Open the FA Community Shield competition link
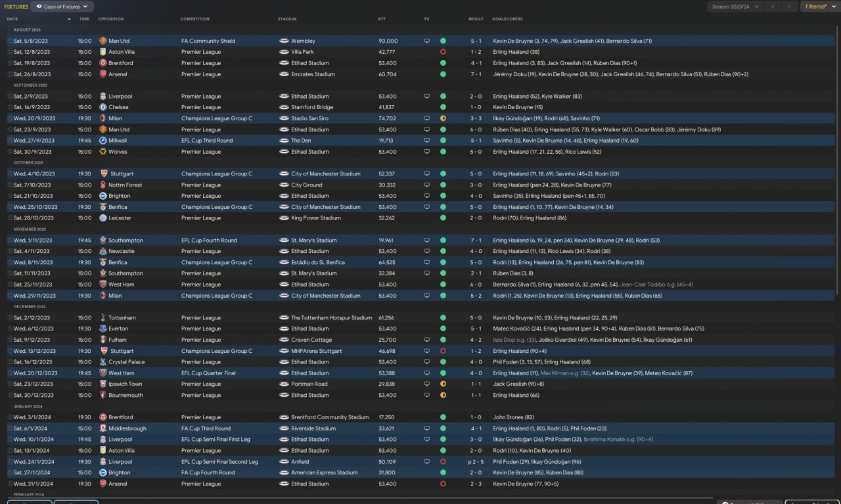Image resolution: width=841 pixels, height=504 pixels. click(208, 41)
